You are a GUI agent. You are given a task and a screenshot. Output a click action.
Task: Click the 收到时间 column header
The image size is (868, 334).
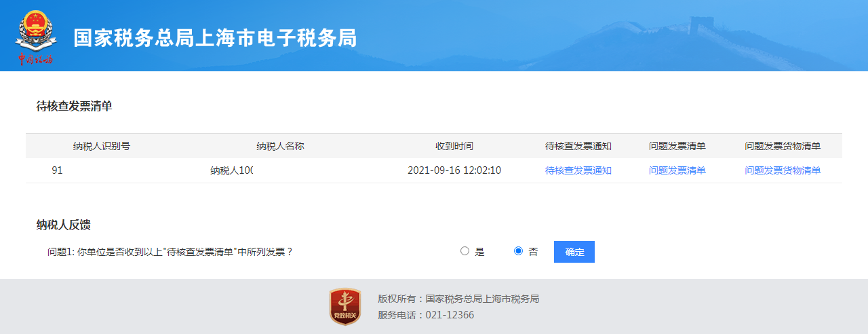[454, 146]
